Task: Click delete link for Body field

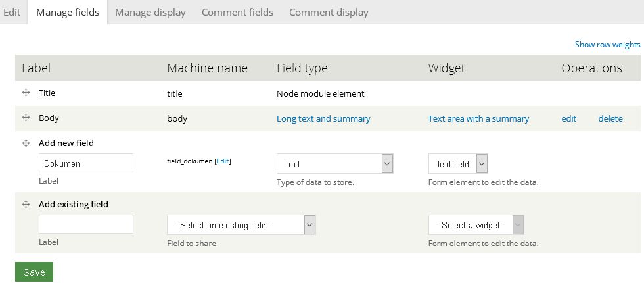Action: click(x=610, y=119)
